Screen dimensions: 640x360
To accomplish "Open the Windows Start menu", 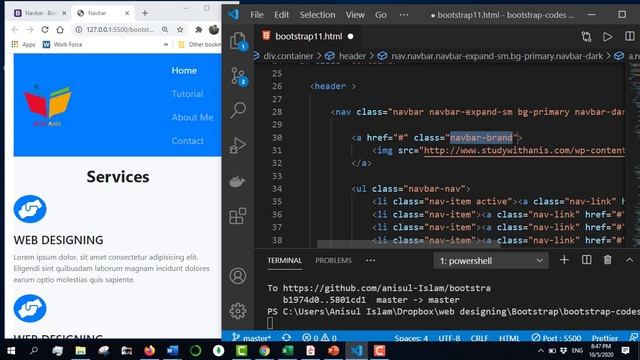I will [x=11, y=351].
